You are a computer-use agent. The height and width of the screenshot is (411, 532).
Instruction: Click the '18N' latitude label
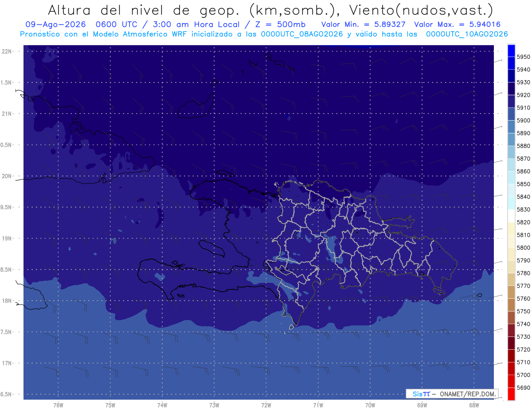pos(6,301)
